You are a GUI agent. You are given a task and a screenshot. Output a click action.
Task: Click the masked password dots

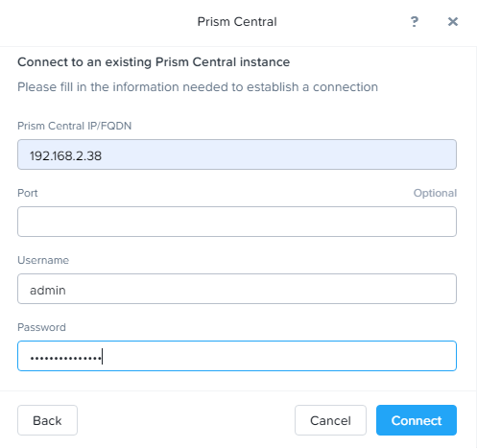(x=65, y=358)
